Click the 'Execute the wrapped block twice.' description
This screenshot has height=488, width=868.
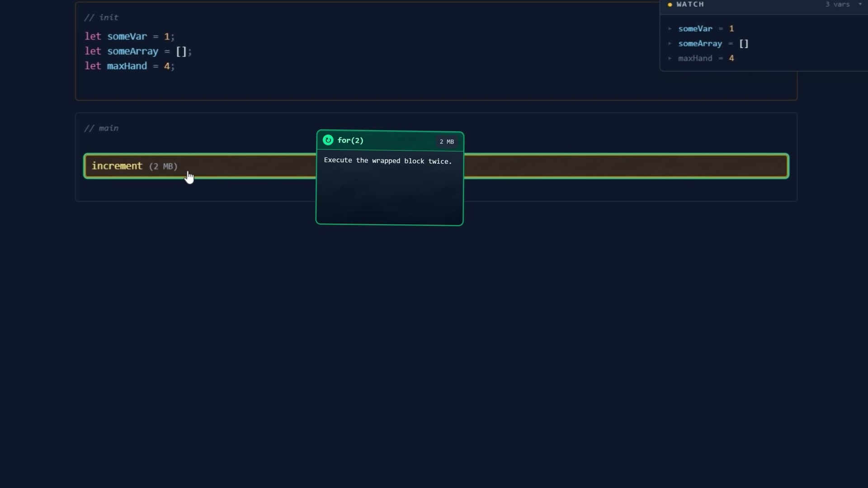point(388,161)
